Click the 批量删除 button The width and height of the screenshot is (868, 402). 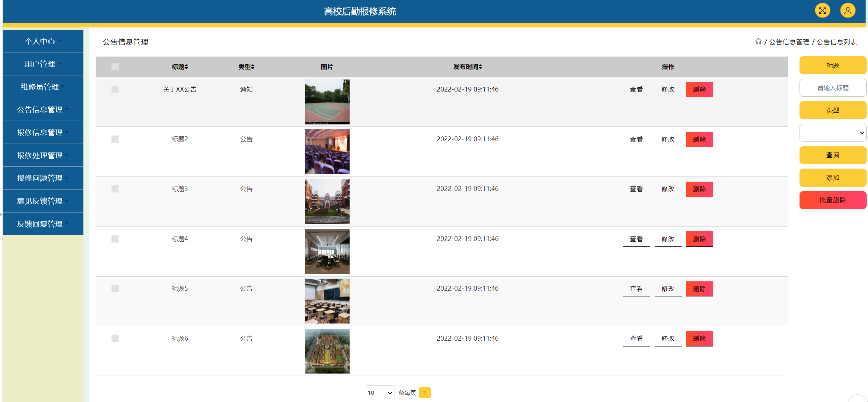click(833, 200)
